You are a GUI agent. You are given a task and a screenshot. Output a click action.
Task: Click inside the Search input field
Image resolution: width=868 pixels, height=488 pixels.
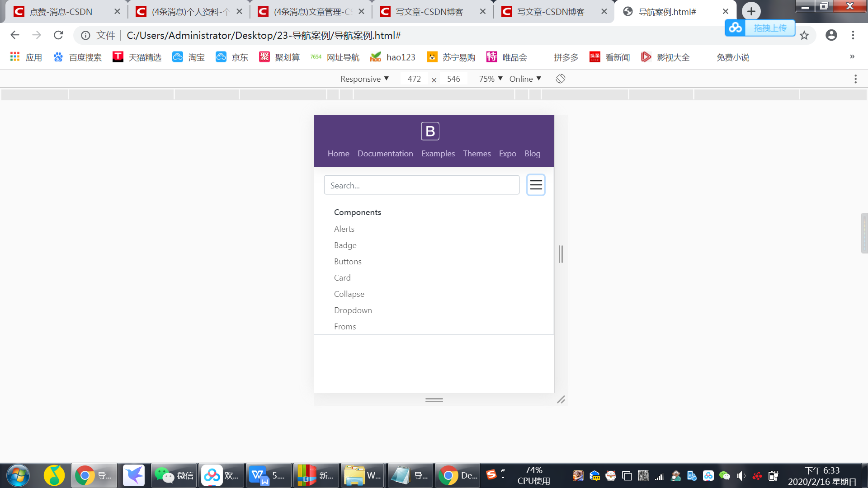(421, 185)
